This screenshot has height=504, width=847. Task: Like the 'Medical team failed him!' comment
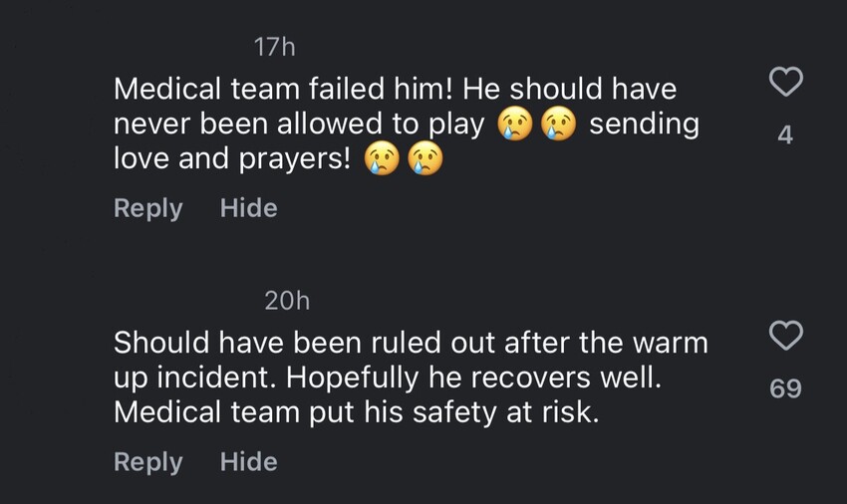pos(786,82)
